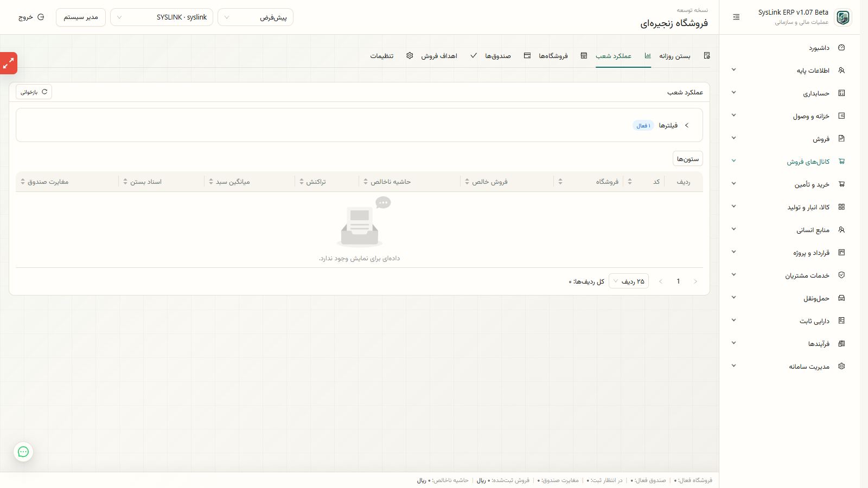Click the فروش ثبت‌شده status bar entry

[503, 480]
